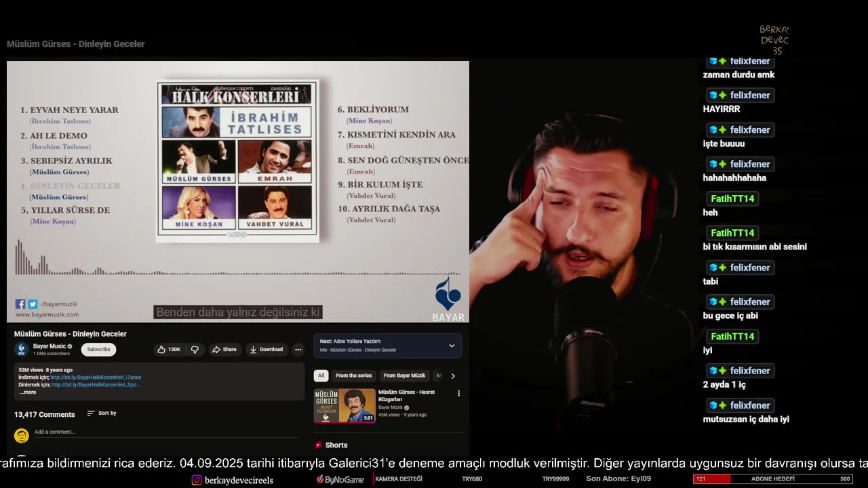Click the Add a comment field

pos(167,432)
